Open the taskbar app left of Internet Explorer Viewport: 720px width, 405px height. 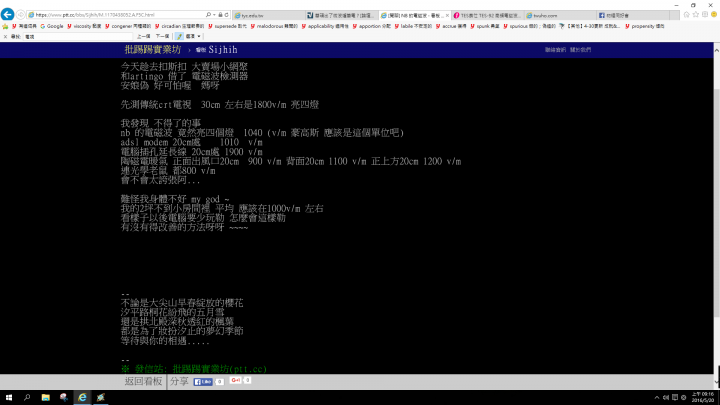(64, 398)
